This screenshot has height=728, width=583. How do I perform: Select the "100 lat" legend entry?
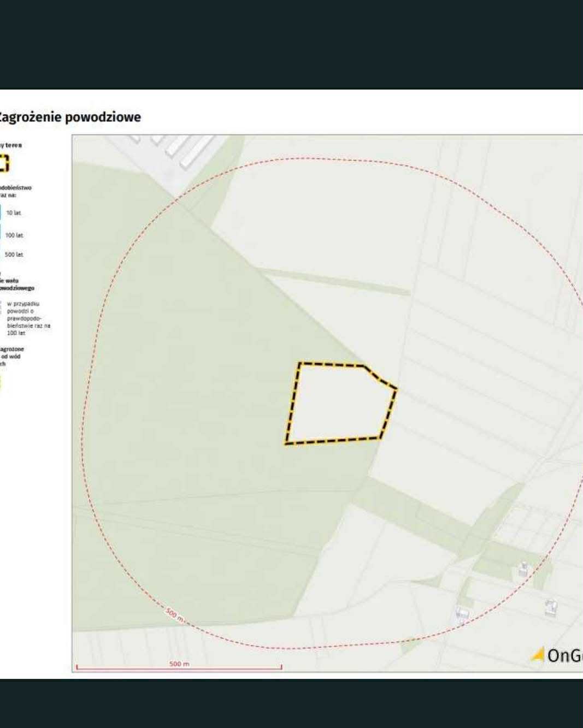14,235
